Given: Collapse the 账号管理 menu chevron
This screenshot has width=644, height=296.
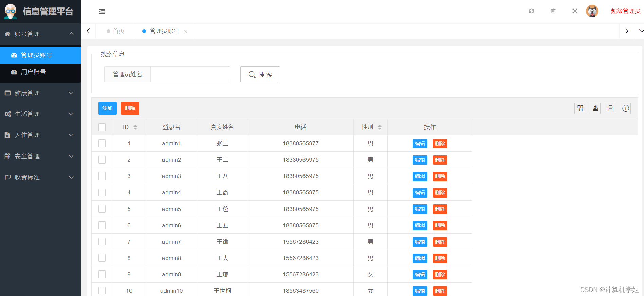Looking at the screenshot, I should point(71,33).
